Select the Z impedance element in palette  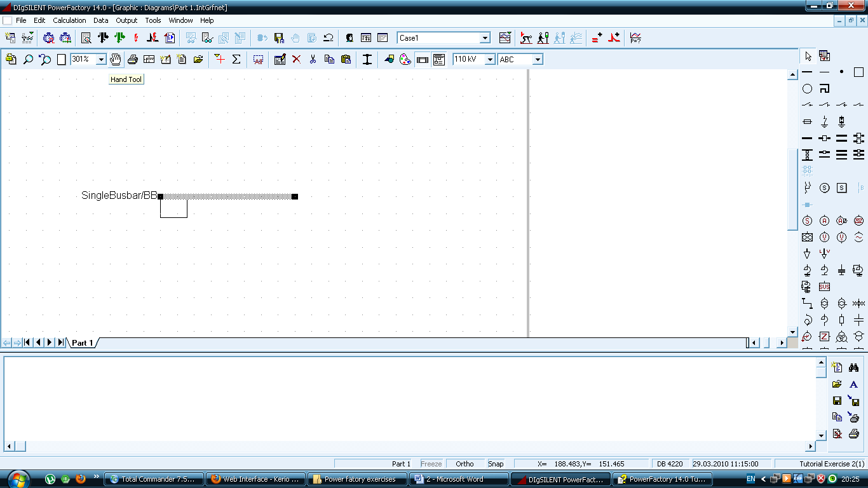pos(824,336)
